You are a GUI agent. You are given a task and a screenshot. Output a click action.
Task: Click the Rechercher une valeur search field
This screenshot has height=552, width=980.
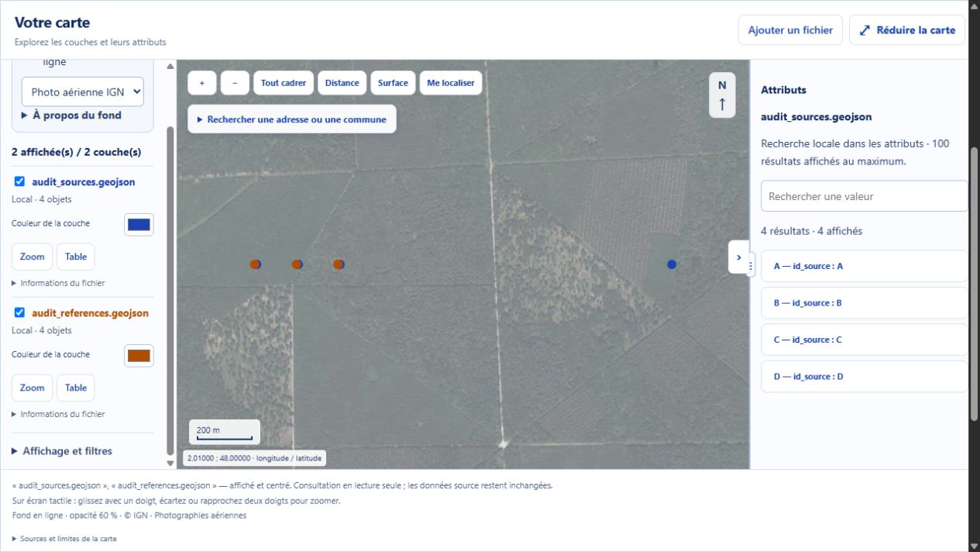pyautogui.click(x=864, y=196)
